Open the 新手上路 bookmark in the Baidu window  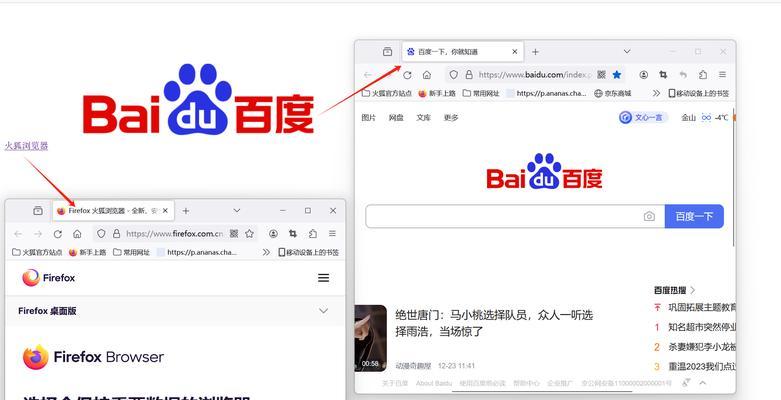(x=437, y=93)
